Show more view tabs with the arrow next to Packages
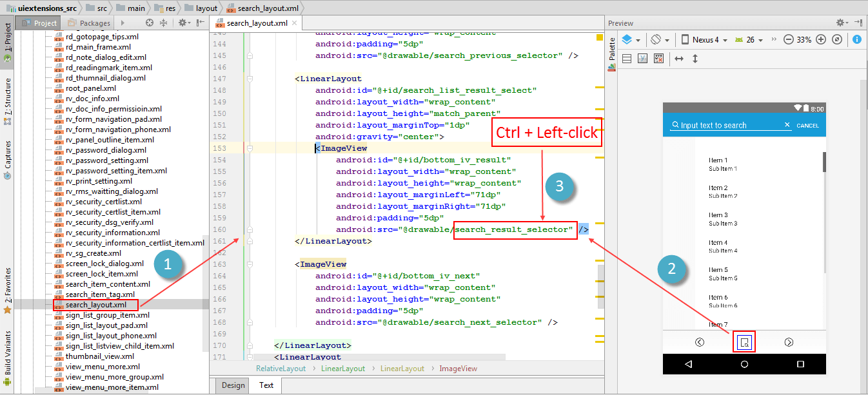Image resolution: width=868 pixels, height=395 pixels. pyautogui.click(x=122, y=23)
